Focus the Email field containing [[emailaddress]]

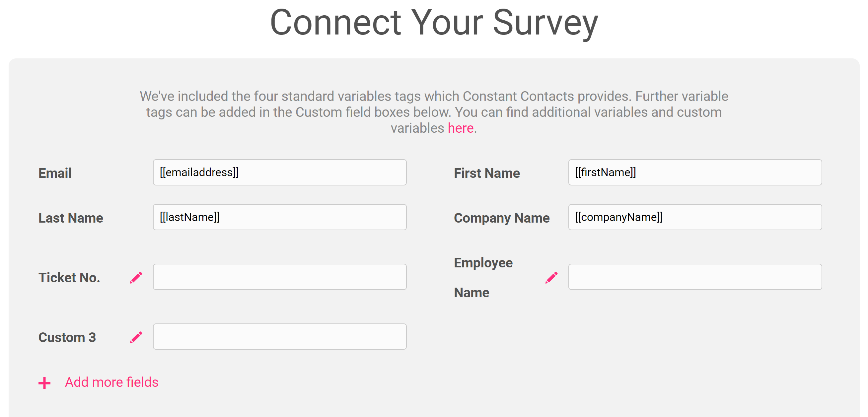pos(280,173)
